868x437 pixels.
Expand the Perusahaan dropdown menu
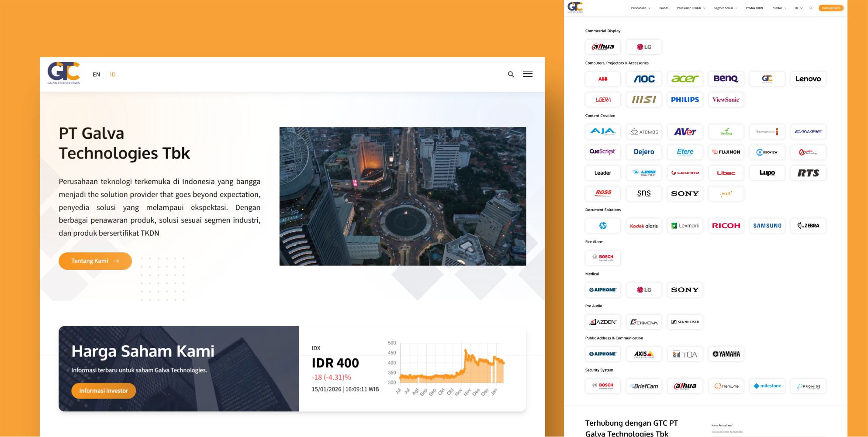click(x=640, y=8)
